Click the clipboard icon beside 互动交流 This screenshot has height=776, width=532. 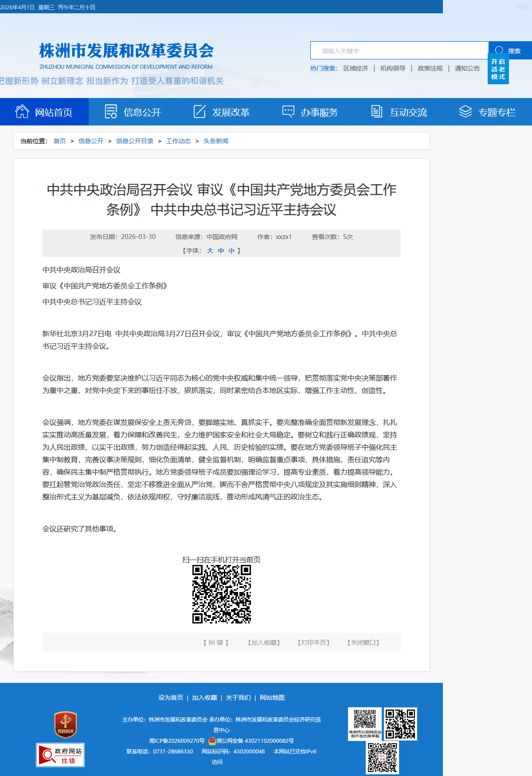coord(377,112)
